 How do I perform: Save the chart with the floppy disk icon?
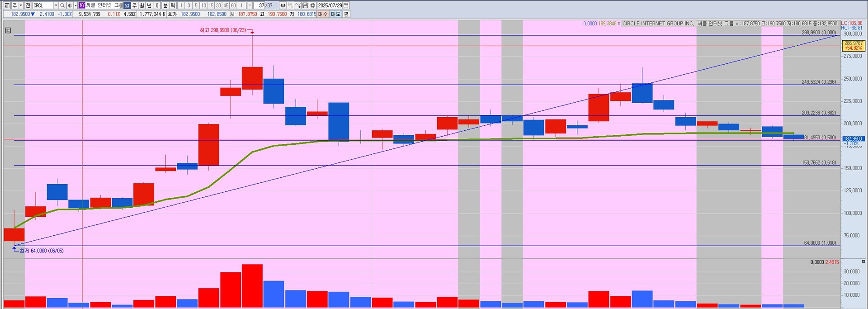click(305, 5)
